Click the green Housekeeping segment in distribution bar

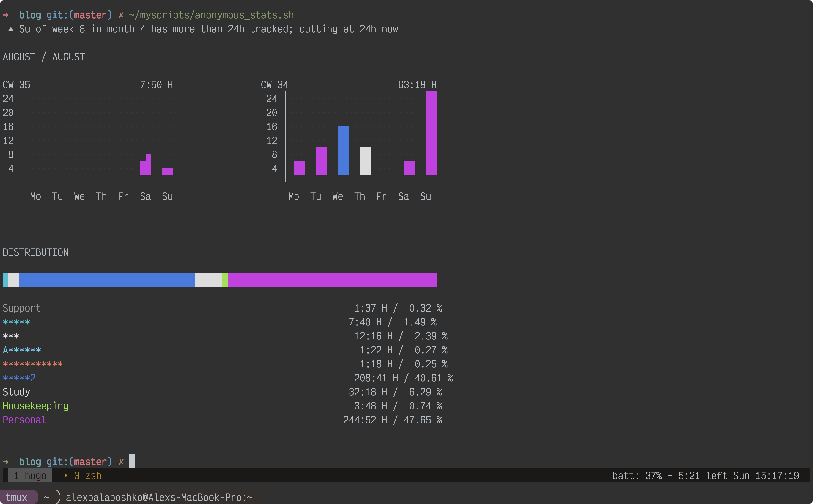225,280
